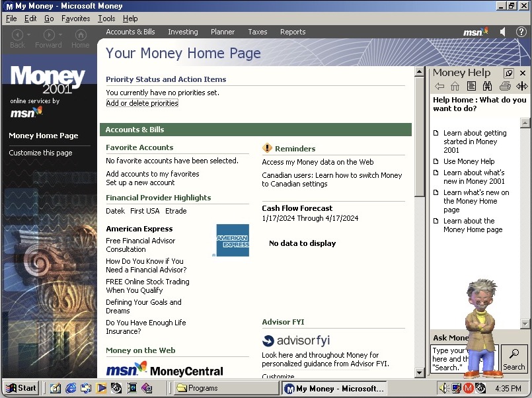
Task: Open the Tools menu
Action: pos(106,19)
